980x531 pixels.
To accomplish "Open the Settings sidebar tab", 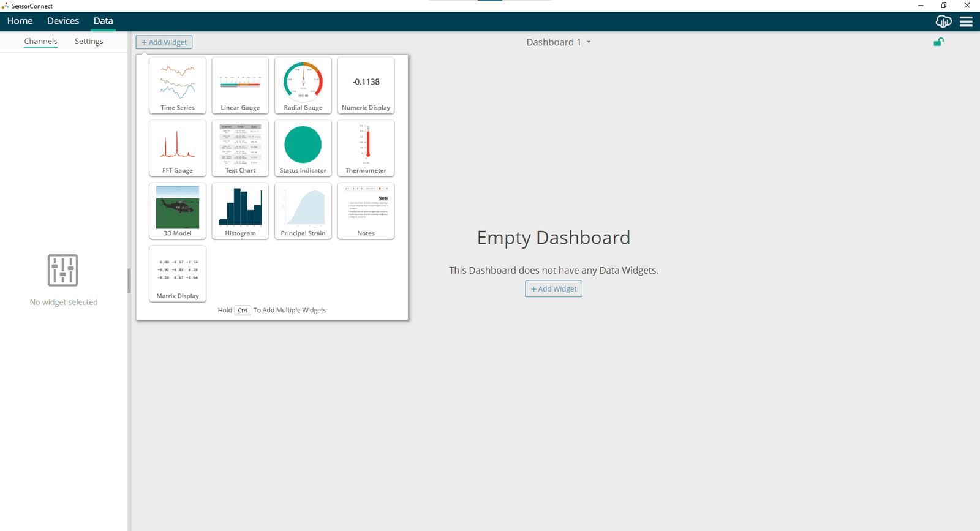I will click(89, 42).
